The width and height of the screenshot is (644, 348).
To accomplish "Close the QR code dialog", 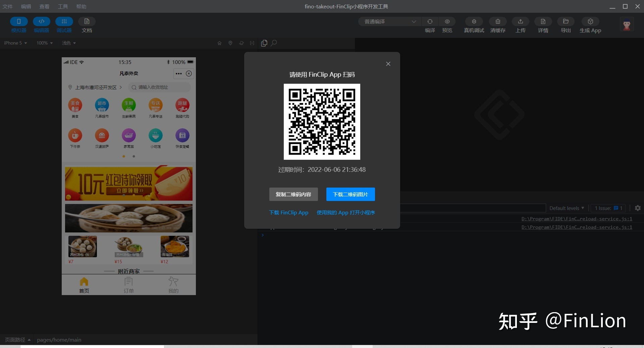I will [388, 64].
